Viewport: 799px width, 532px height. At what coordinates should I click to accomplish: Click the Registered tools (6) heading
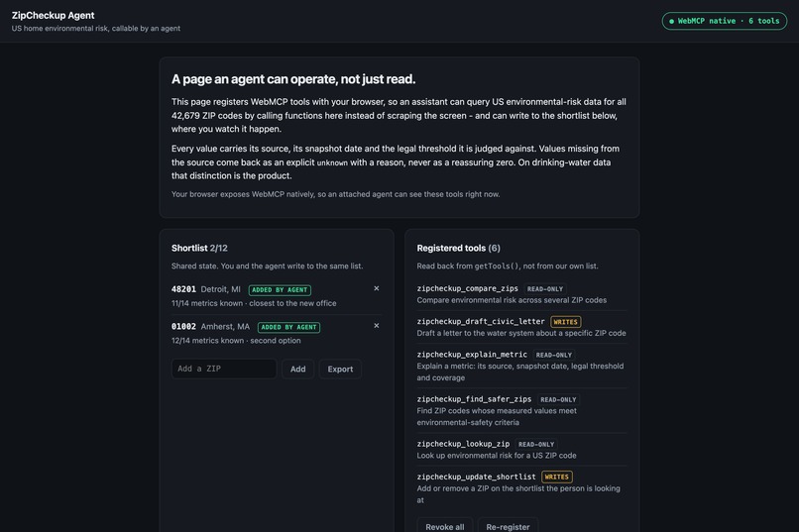(459, 248)
